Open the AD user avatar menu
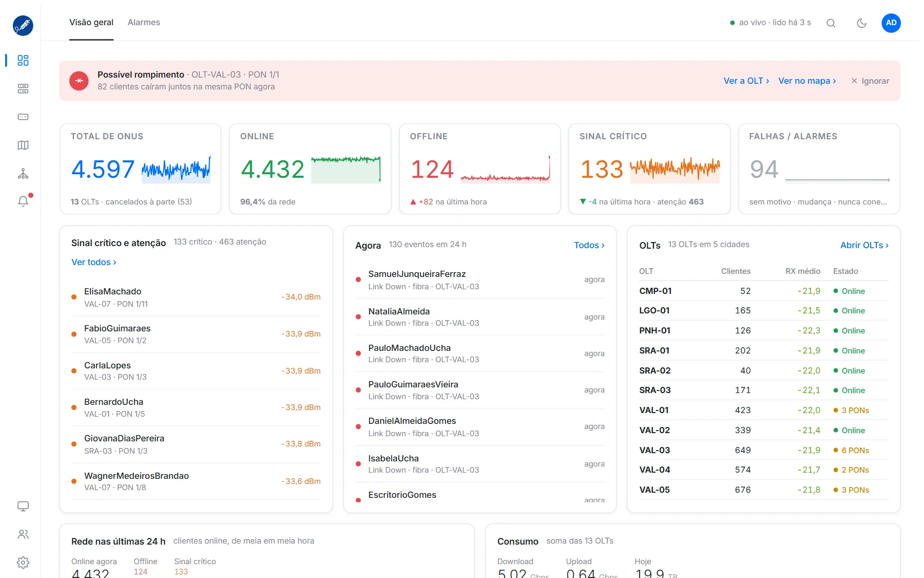924x578 pixels. pos(891,23)
